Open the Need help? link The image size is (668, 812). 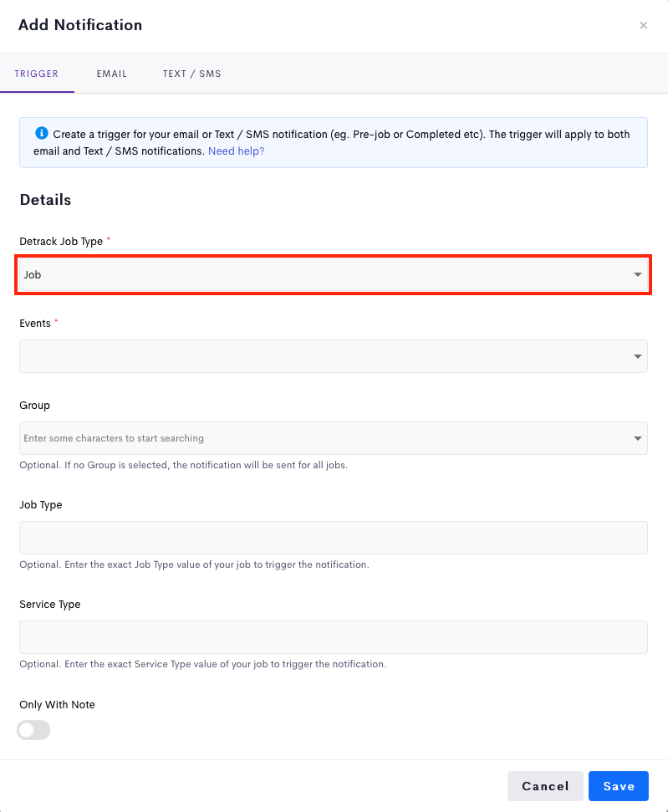pos(236,151)
